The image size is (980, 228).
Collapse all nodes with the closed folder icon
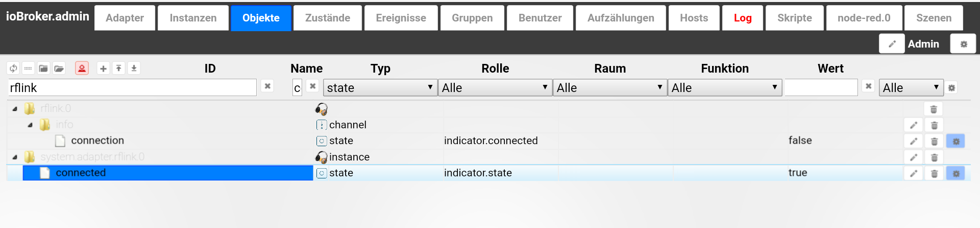coord(43,68)
